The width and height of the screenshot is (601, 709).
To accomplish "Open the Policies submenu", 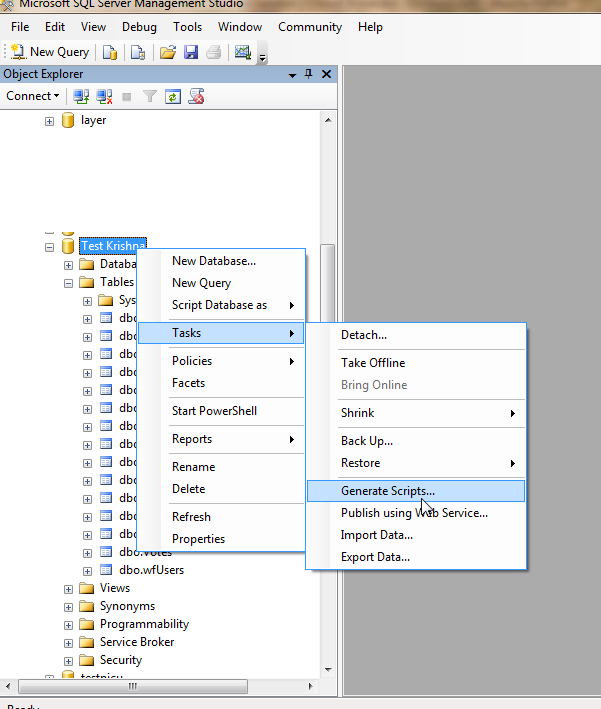I will coord(221,361).
